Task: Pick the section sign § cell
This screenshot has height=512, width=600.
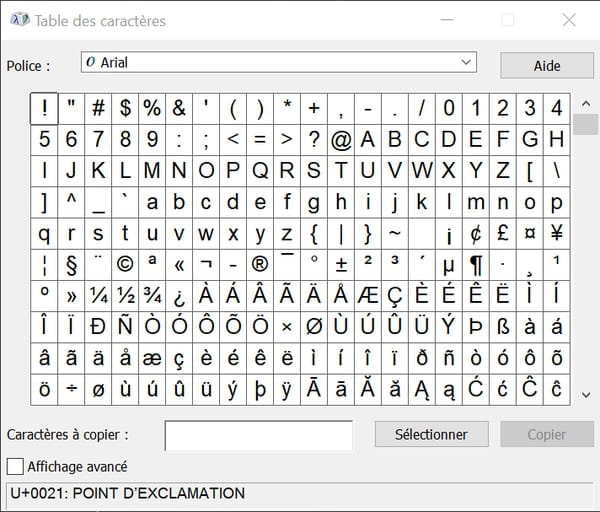Action: coord(71,265)
